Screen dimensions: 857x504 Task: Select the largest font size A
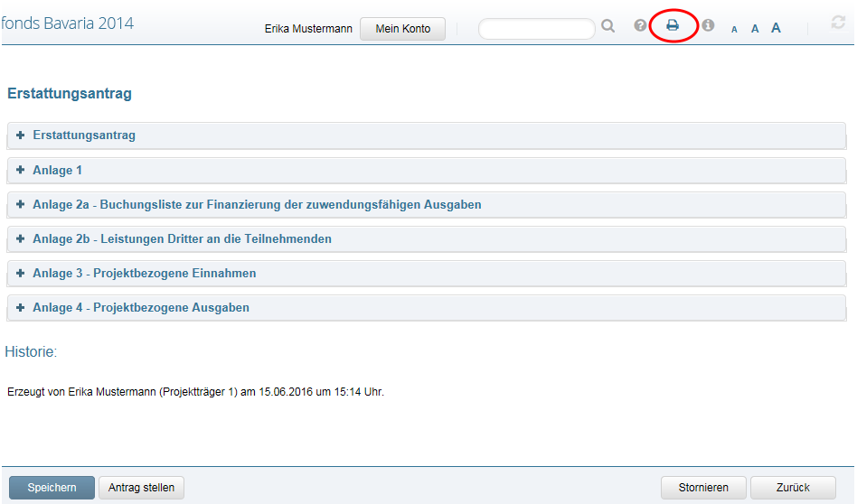[776, 28]
